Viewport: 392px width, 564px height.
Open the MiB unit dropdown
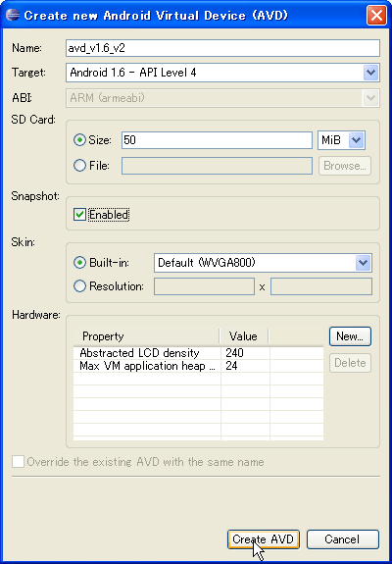[x=341, y=140]
